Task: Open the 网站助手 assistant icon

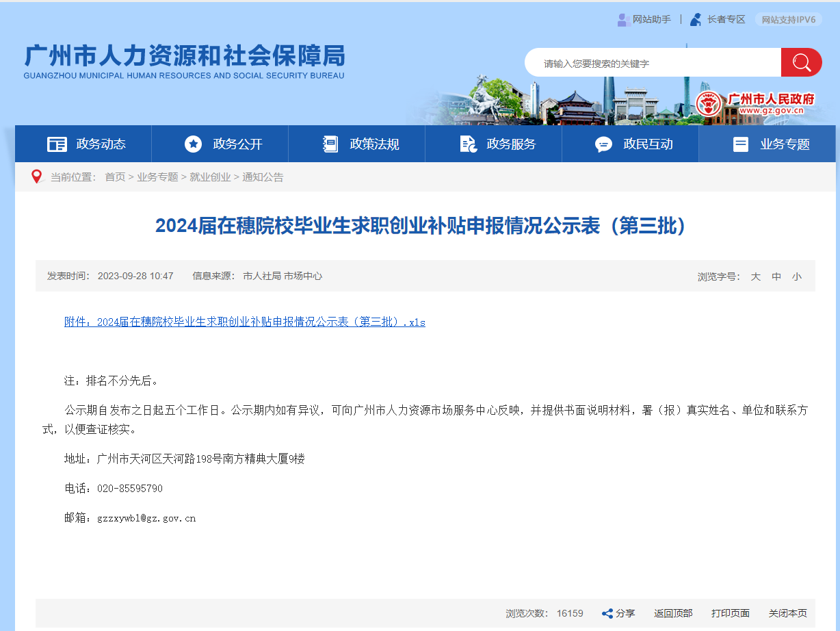Action: coord(623,20)
